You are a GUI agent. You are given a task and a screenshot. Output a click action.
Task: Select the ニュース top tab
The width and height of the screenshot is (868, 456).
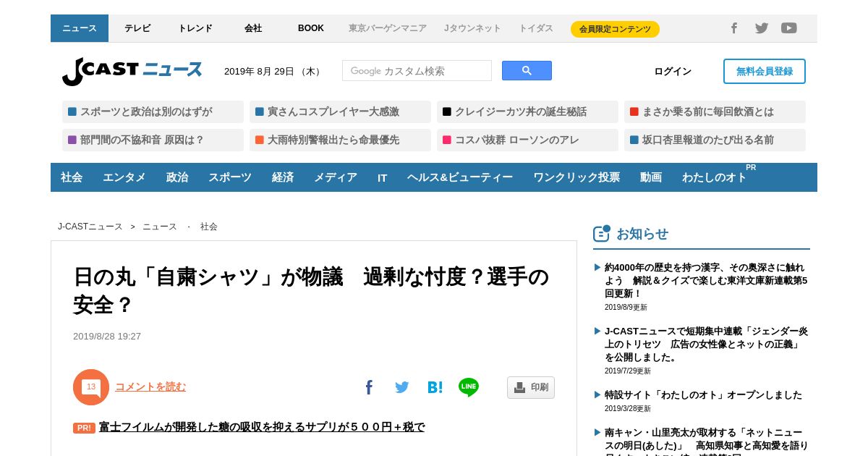[x=80, y=28]
